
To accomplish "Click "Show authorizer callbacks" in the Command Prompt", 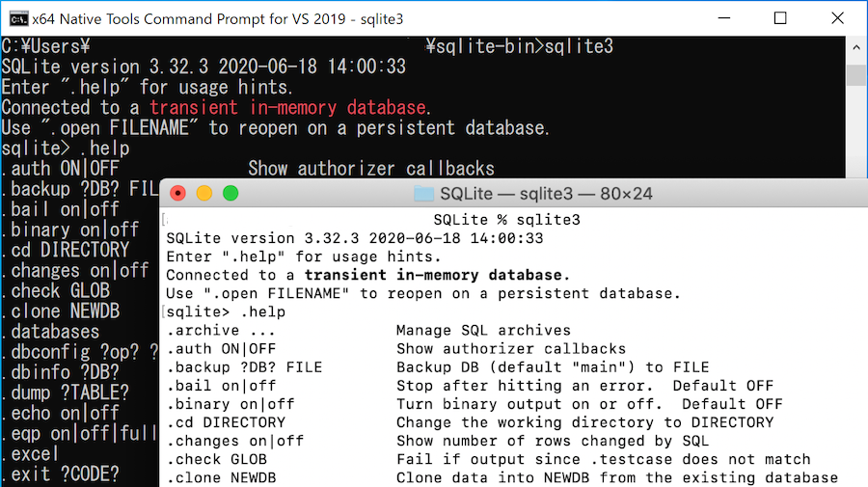I will (x=370, y=169).
